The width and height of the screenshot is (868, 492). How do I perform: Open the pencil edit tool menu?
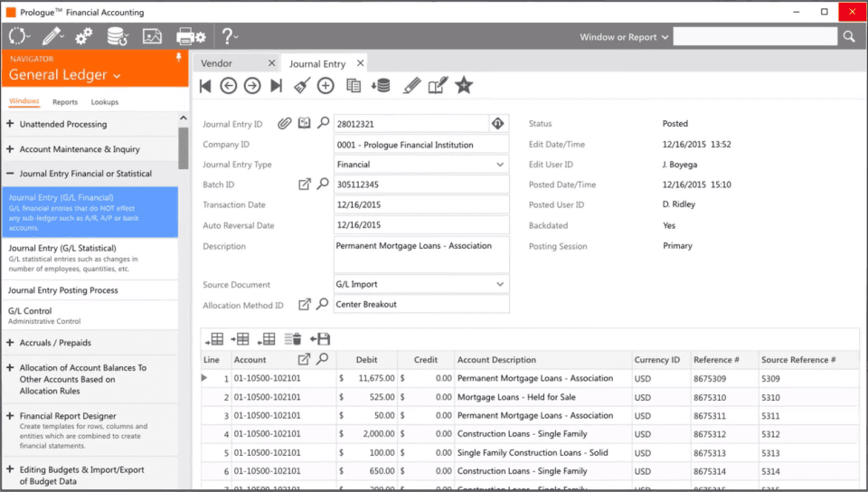point(52,36)
